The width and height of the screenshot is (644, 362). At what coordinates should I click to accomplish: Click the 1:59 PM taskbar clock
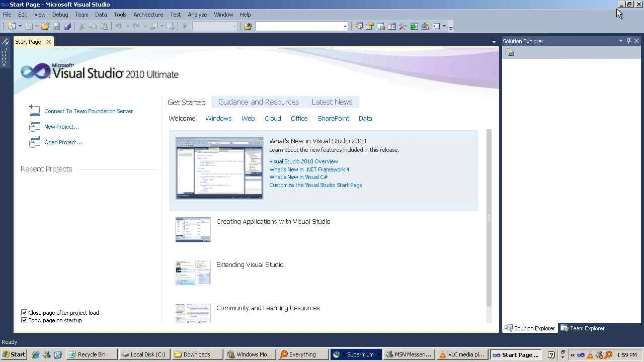(x=626, y=355)
